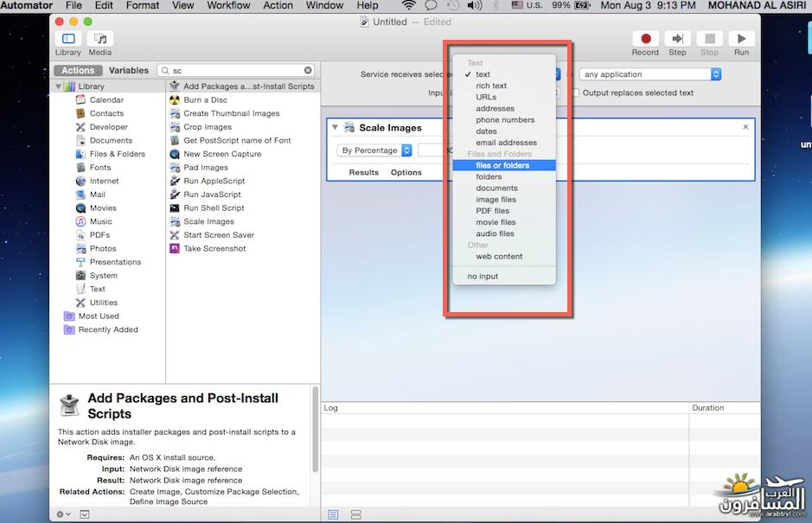
Task: Choose 'files or folders' from the popup
Action: [x=504, y=165]
